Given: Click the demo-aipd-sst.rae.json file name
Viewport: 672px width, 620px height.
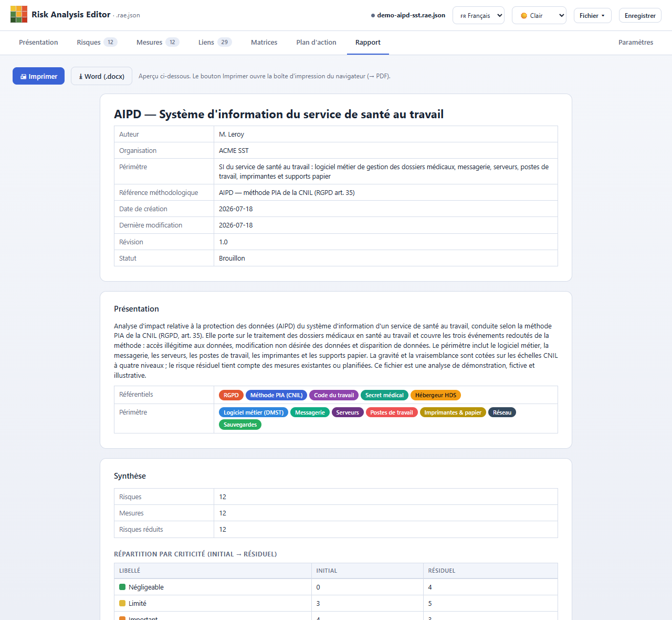Looking at the screenshot, I should (411, 15).
